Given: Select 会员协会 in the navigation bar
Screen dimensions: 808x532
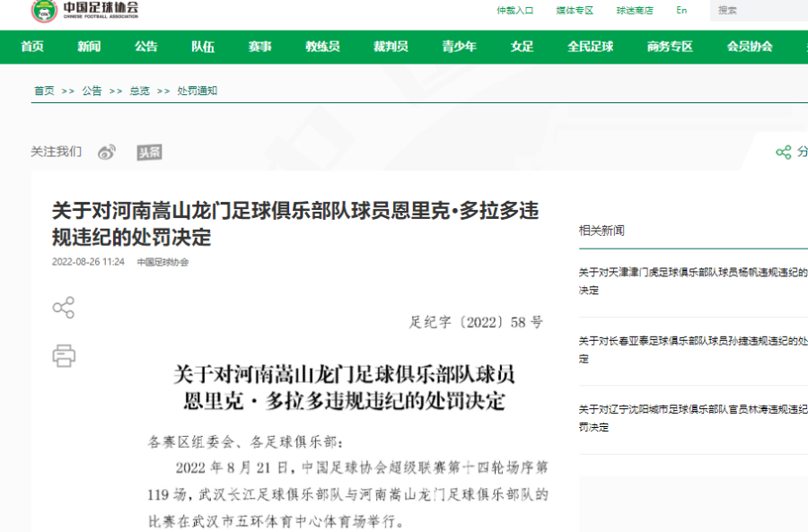Looking at the screenshot, I should click(749, 47).
